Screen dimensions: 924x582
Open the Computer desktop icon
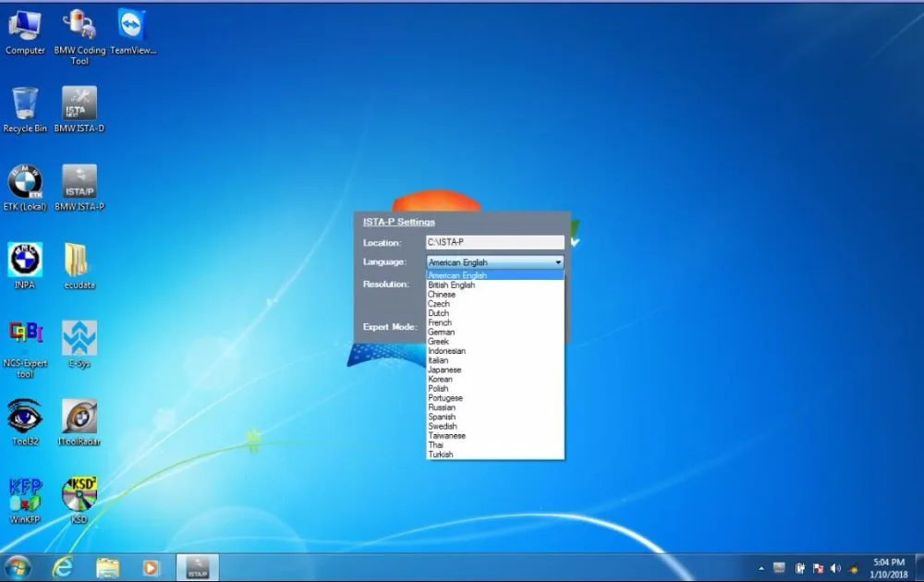pyautogui.click(x=25, y=32)
